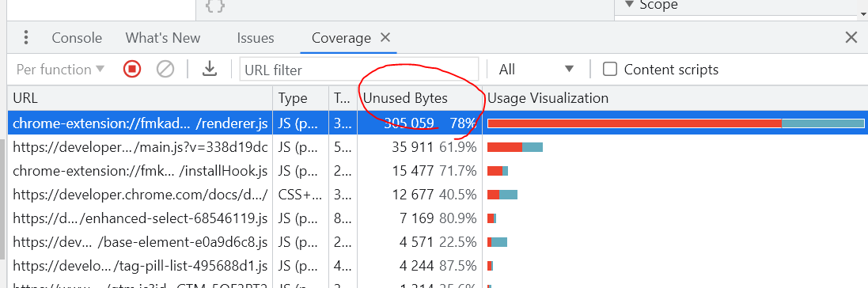This screenshot has height=288, width=868.
Task: Switch to the Issues tab
Action: 256,38
